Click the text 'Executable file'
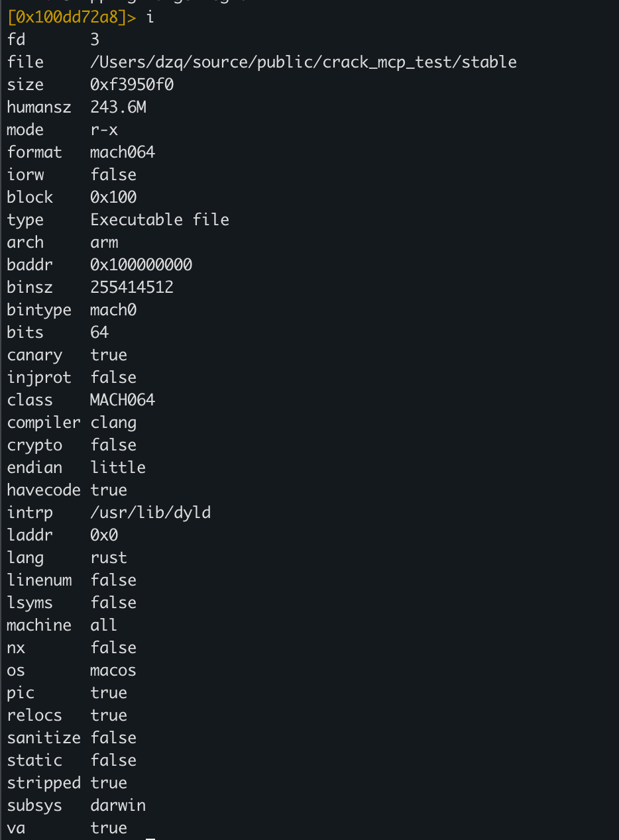The width and height of the screenshot is (619, 840). click(x=160, y=220)
